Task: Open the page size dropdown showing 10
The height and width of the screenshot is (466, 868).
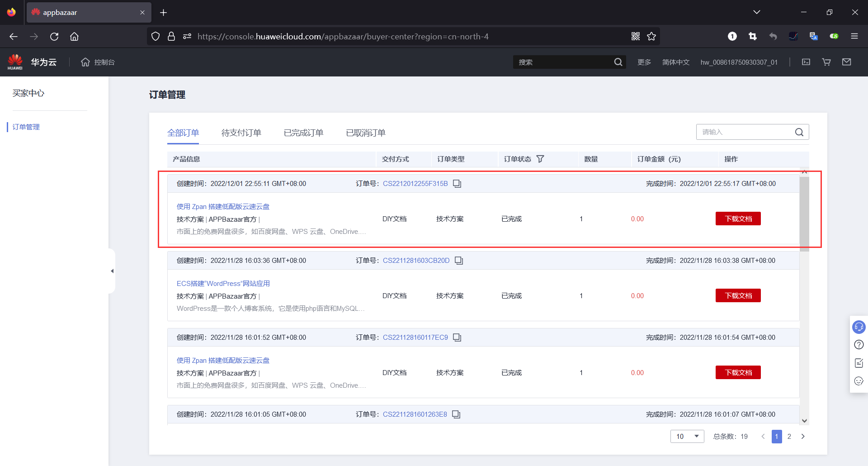Action: (x=687, y=436)
